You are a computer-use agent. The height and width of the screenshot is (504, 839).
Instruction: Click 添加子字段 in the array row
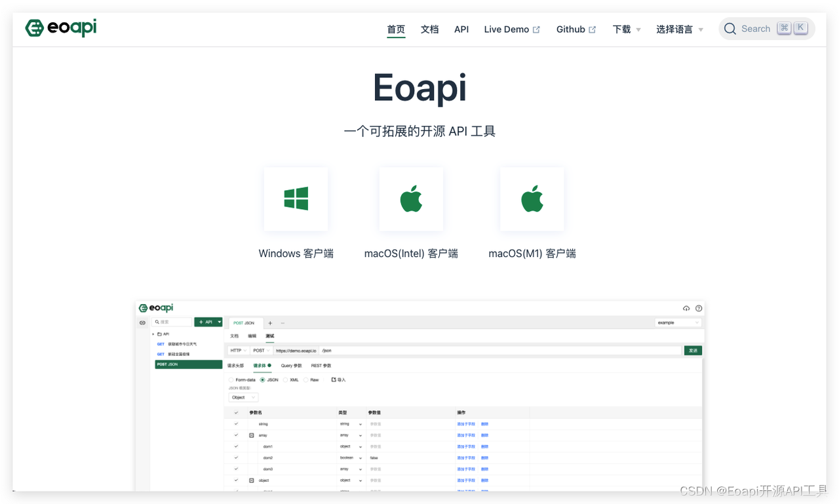pos(466,435)
